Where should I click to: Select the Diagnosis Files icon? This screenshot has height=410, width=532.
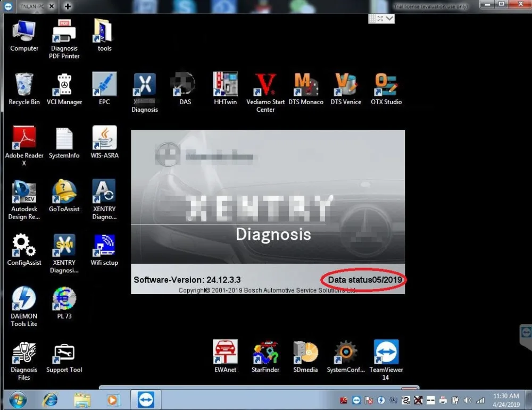click(24, 361)
